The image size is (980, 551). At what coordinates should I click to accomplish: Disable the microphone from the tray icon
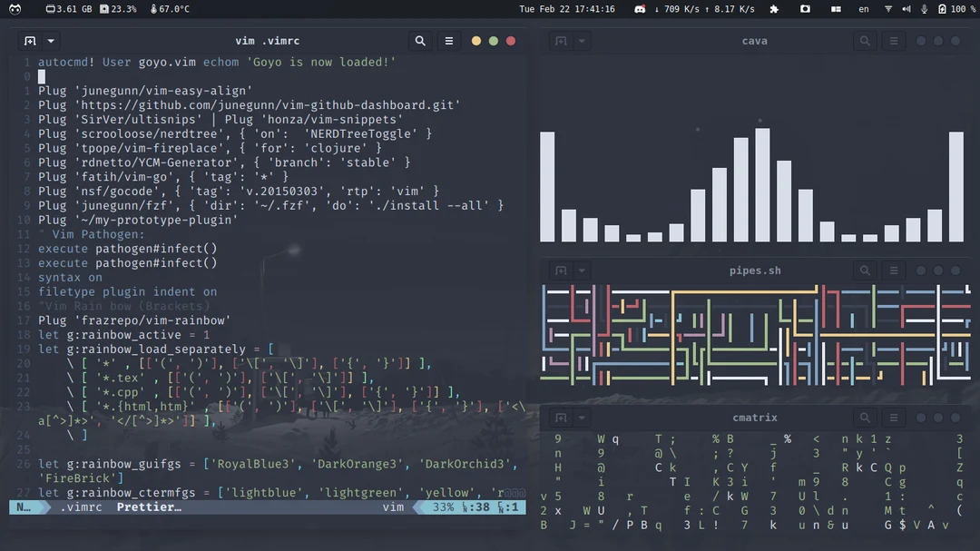(x=925, y=9)
